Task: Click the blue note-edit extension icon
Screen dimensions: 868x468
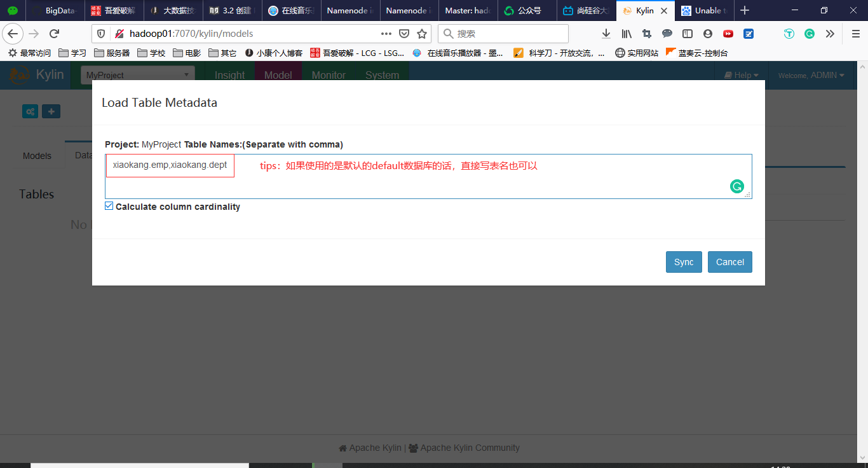Action: 749,34
